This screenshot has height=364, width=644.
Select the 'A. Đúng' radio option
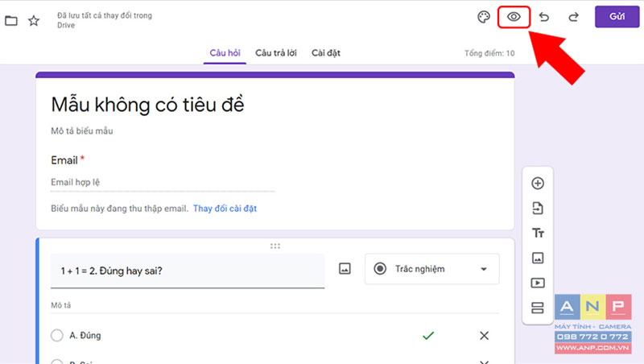coord(57,335)
